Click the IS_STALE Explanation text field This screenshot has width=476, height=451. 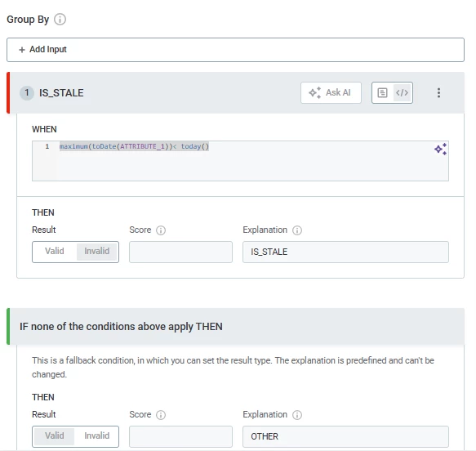click(345, 252)
